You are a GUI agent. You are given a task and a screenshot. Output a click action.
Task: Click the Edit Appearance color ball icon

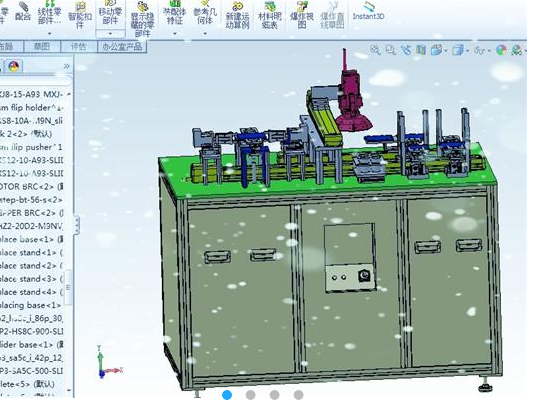click(502, 50)
